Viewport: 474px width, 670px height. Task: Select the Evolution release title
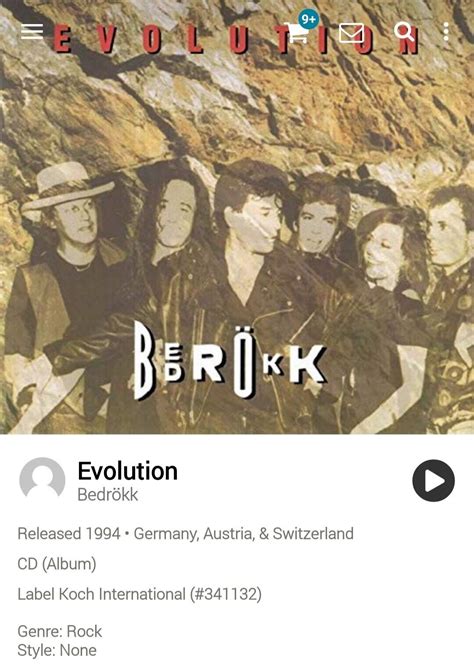127,471
